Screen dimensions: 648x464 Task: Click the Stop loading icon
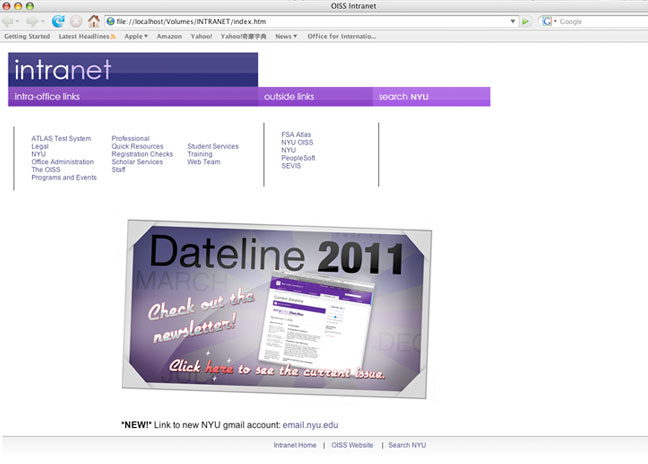[76, 21]
